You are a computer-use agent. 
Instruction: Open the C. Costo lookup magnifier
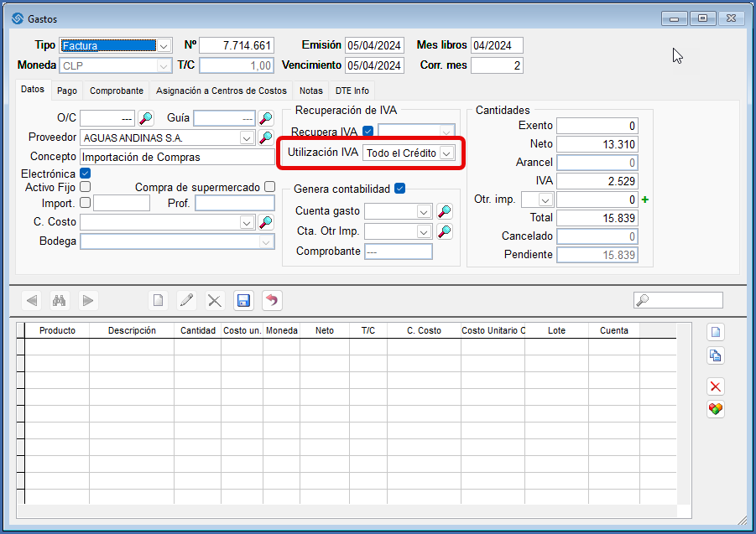coord(266,222)
